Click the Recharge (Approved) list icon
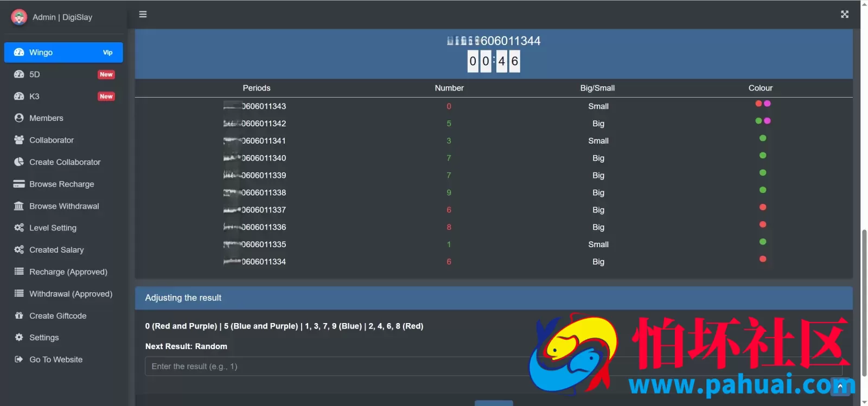Viewport: 868px width, 406px height. point(19,272)
